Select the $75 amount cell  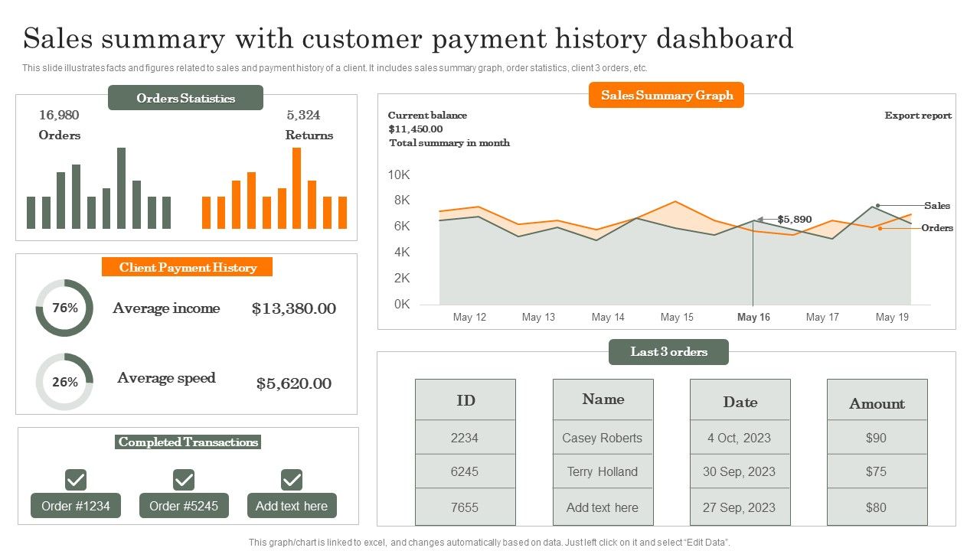(x=877, y=471)
